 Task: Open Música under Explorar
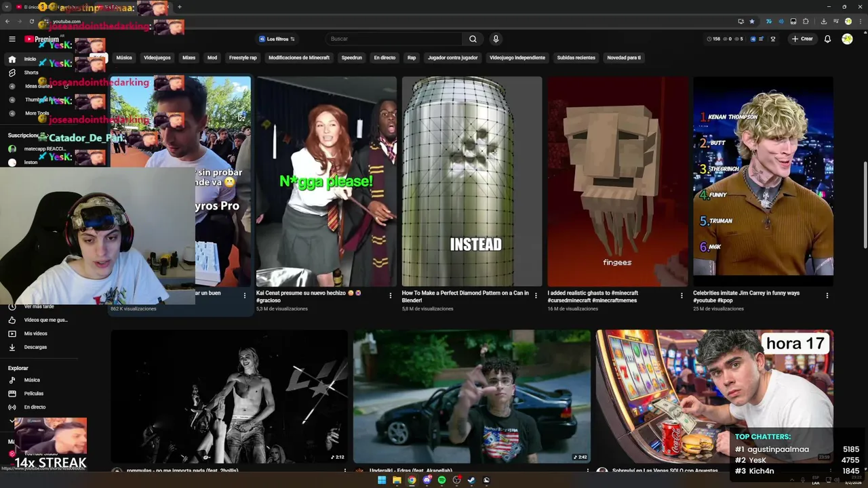32,380
